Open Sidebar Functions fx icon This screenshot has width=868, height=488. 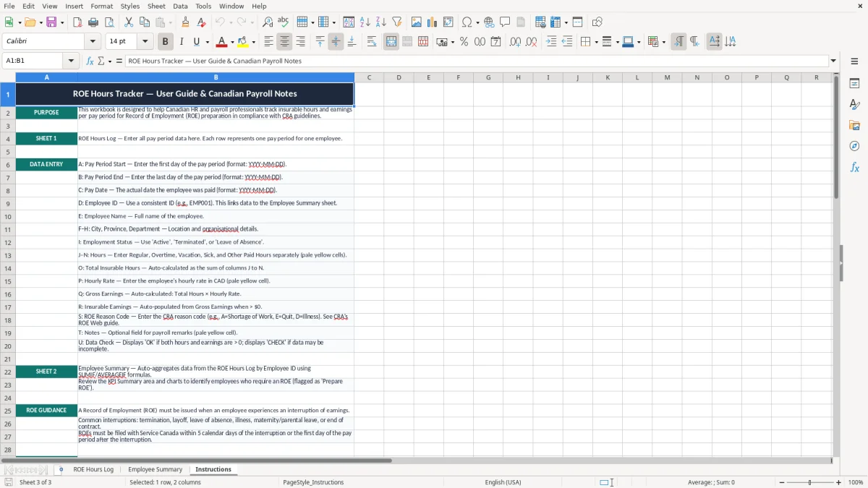[x=854, y=167]
